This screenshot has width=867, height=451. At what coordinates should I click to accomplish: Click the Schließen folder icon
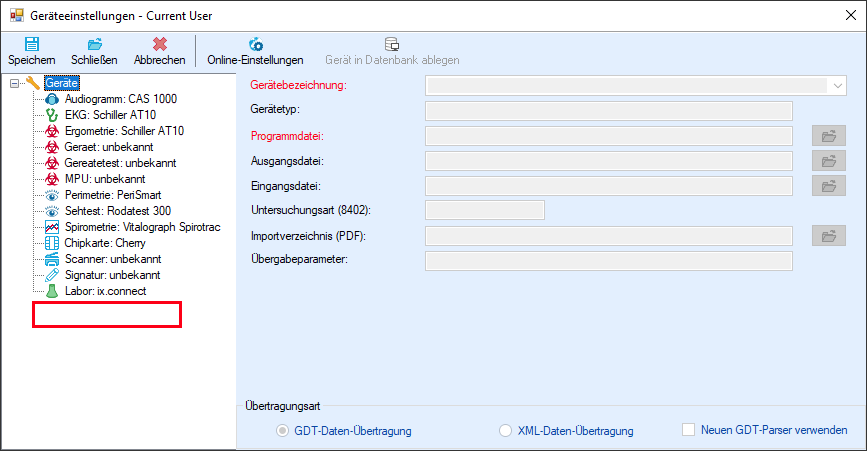pyautogui.click(x=95, y=44)
